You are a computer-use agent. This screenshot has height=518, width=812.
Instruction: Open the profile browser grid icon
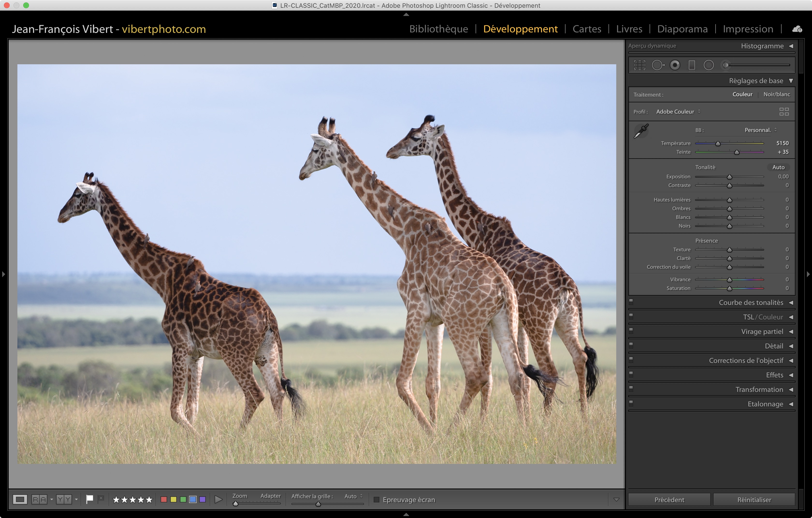coord(784,112)
